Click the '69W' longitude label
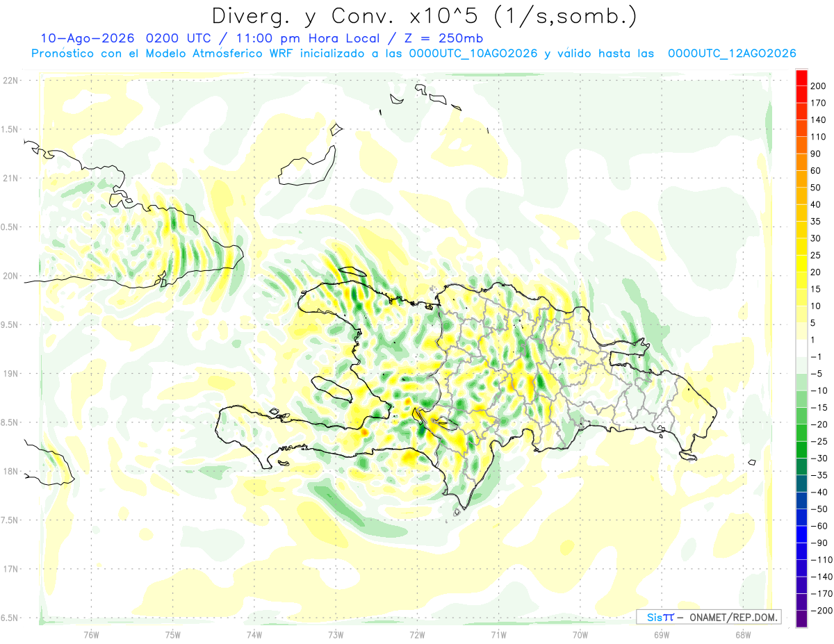The height and width of the screenshot is (644, 834). pos(662,634)
